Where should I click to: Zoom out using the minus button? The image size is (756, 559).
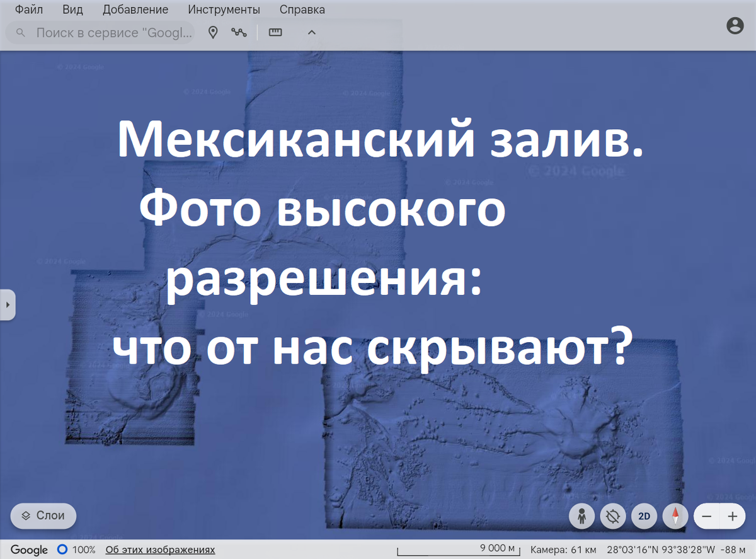[706, 516]
